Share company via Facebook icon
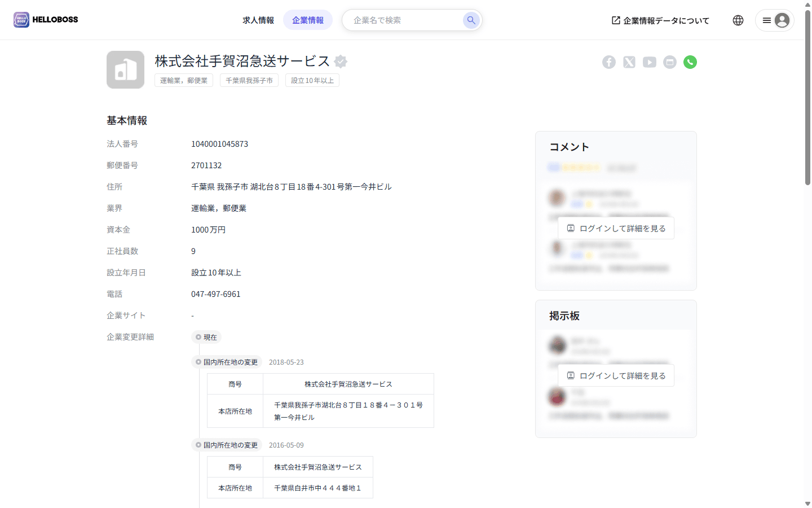Viewport: 812px width, 508px height. click(609, 62)
